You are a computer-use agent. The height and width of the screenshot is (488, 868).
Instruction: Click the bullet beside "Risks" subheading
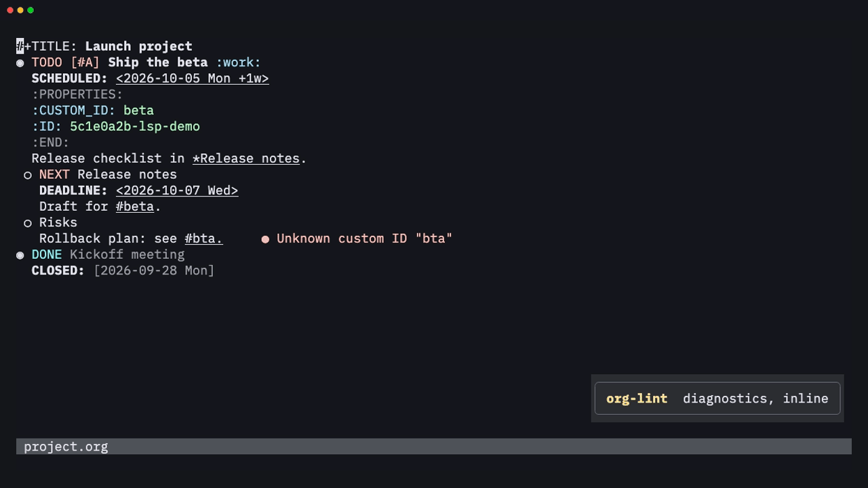click(x=28, y=223)
